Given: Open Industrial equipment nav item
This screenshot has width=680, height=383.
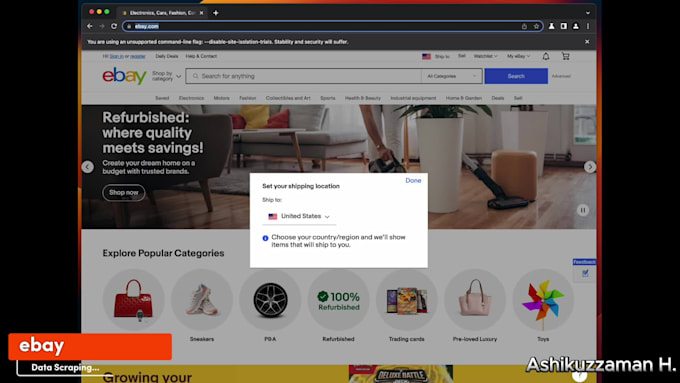Looking at the screenshot, I should 413,98.
